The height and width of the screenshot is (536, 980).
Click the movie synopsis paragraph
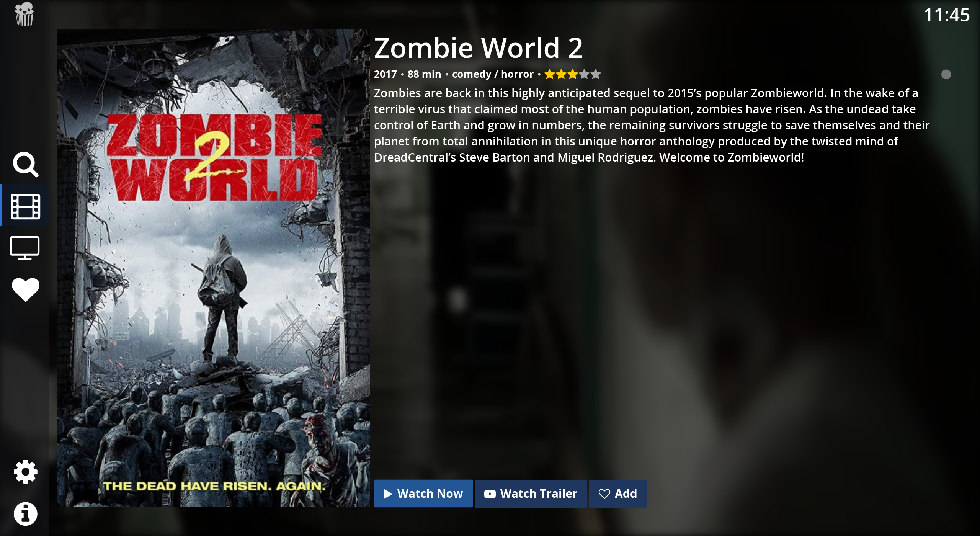click(x=651, y=125)
